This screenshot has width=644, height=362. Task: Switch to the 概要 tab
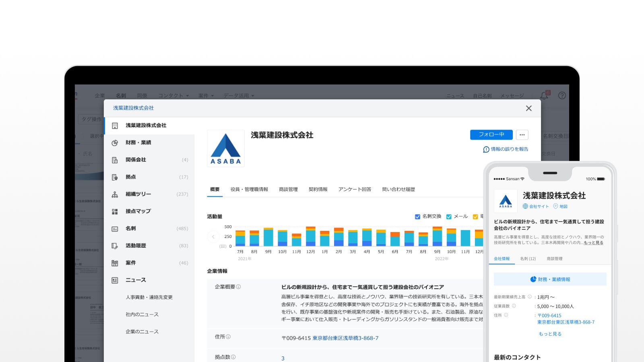coord(215,189)
